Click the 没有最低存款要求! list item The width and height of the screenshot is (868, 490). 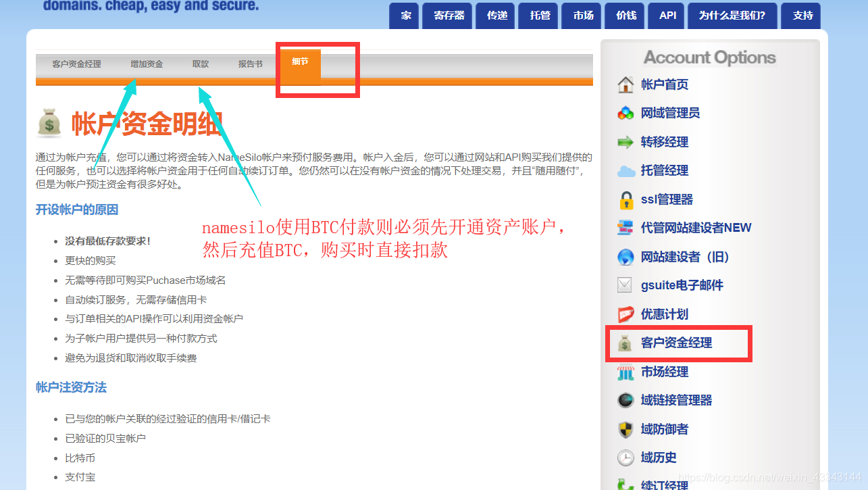[x=107, y=241]
